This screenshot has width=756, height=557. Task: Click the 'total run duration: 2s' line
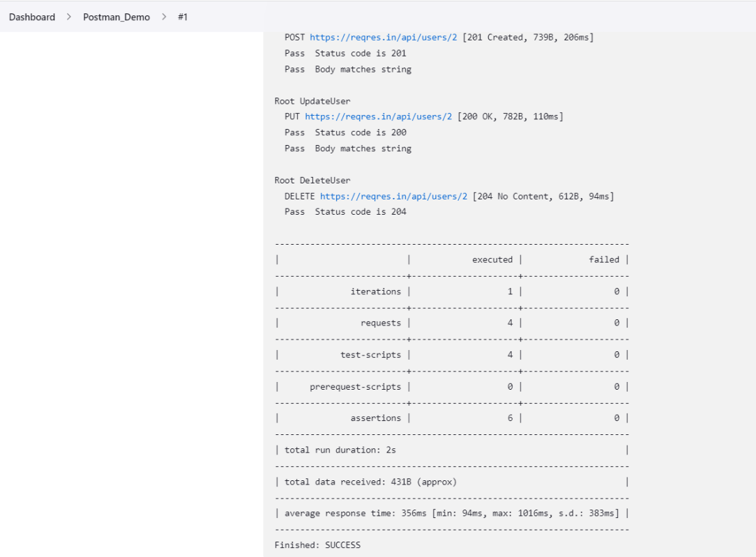click(340, 450)
